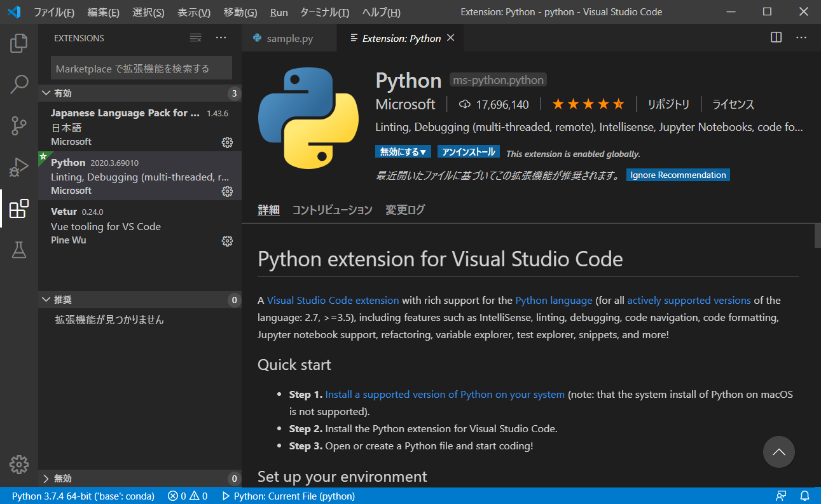Open the Manage gear in activity bar
Screen dimensions: 821x504
click(19, 465)
